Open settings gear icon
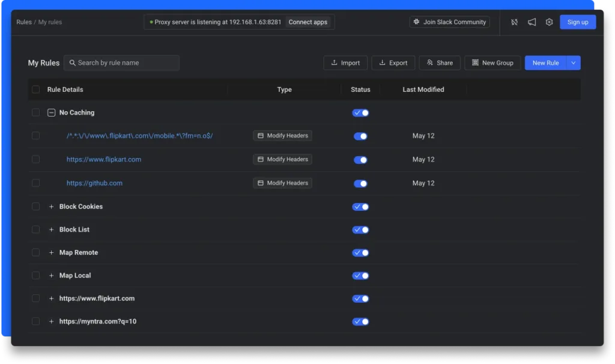 [549, 22]
